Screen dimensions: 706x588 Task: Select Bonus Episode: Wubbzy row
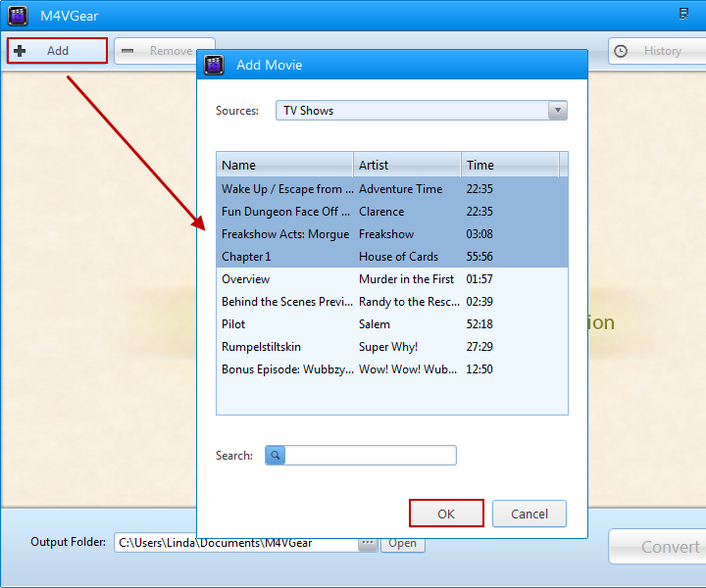pos(392,368)
